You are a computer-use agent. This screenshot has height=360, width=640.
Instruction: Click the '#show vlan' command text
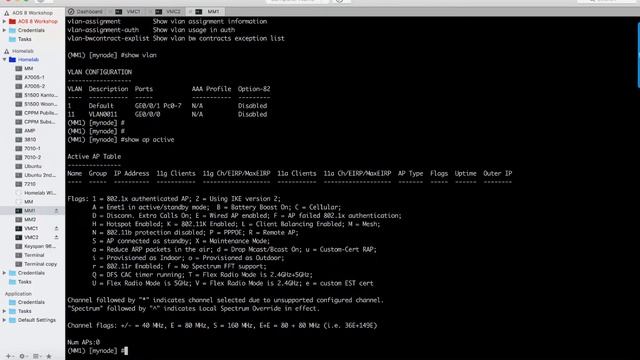pos(138,55)
